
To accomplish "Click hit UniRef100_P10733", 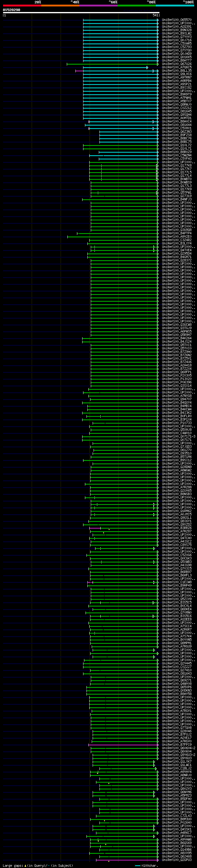I will point(177,423).
